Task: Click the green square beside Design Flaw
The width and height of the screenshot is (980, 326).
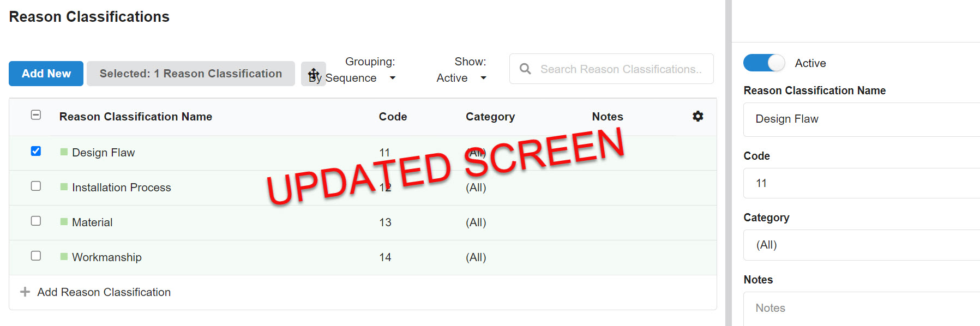Action: coord(64,152)
